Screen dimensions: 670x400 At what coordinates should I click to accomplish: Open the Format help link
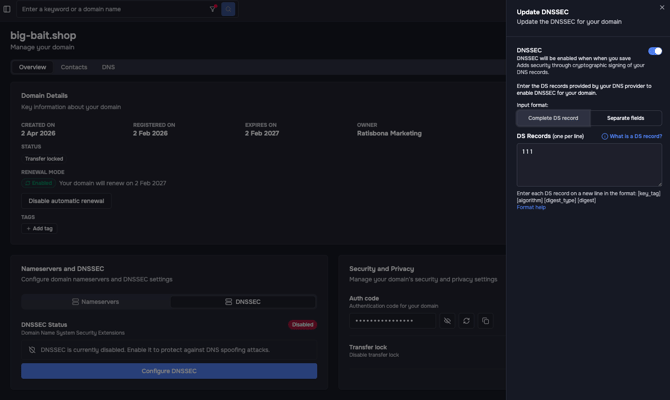click(x=531, y=207)
